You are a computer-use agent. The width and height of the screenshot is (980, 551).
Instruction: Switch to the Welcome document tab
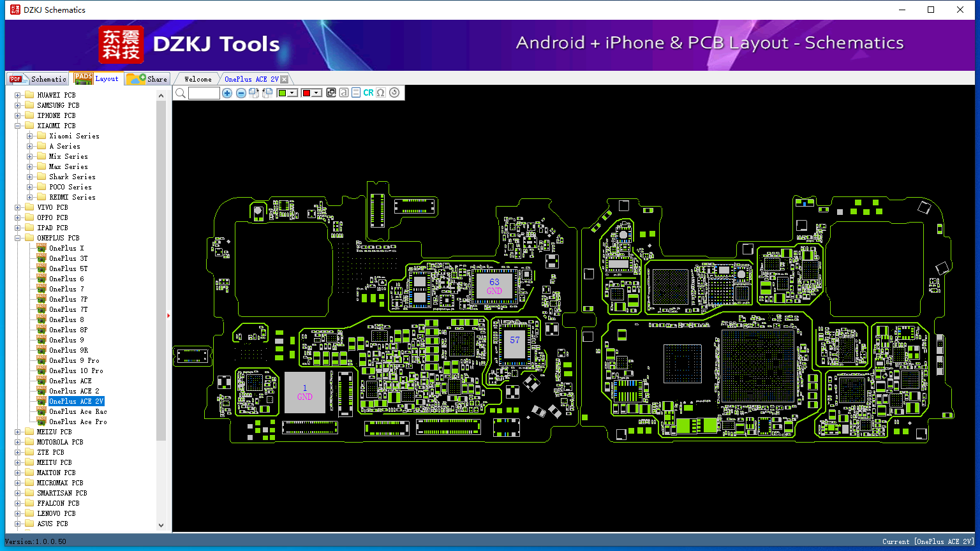tap(198, 79)
